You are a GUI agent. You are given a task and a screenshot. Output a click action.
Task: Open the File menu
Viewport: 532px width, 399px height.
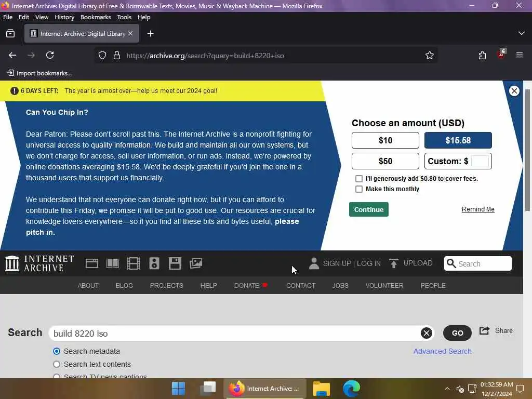[x=7, y=17]
